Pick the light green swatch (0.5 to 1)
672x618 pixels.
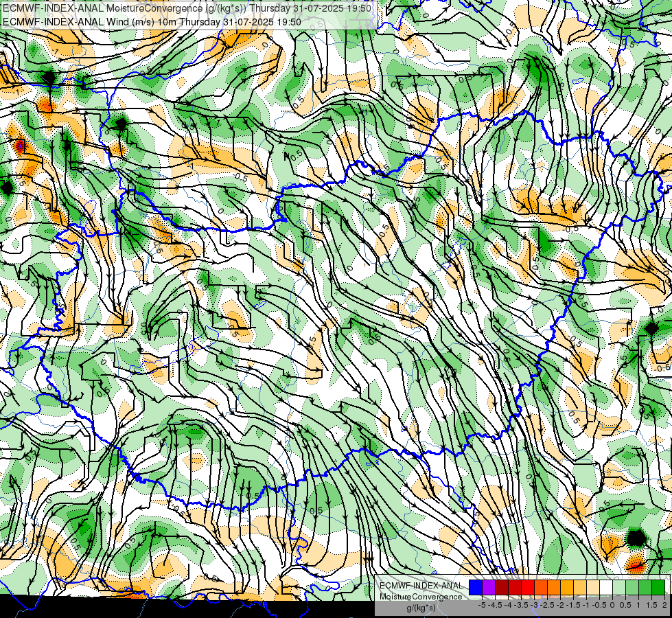pos(632,588)
